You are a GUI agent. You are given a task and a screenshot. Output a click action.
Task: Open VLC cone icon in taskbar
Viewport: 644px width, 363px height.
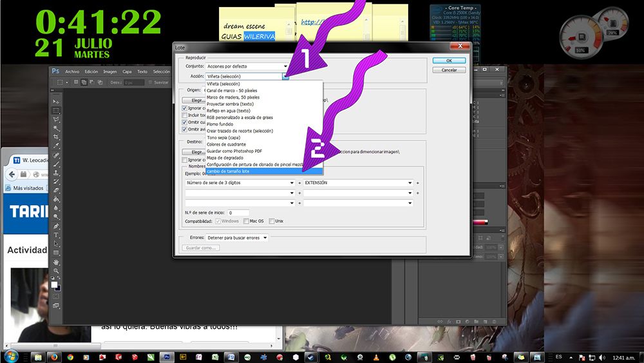pos(376,357)
